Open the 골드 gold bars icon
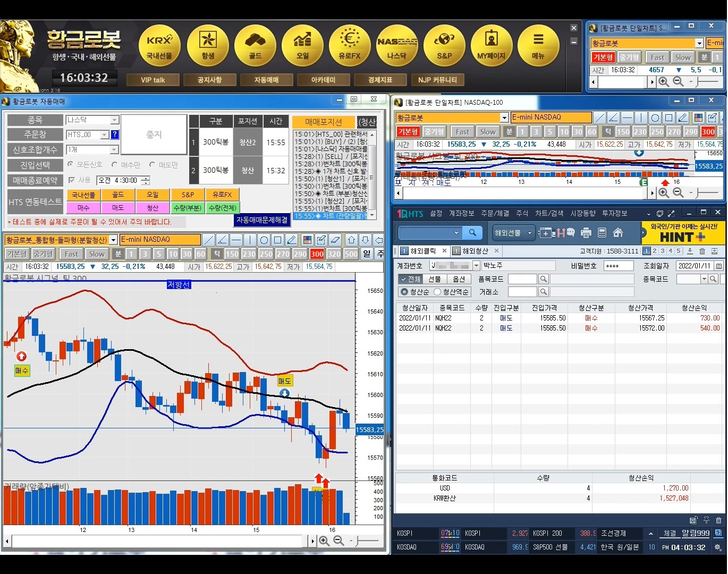Image resolution: width=728 pixels, height=574 pixels. click(255, 46)
